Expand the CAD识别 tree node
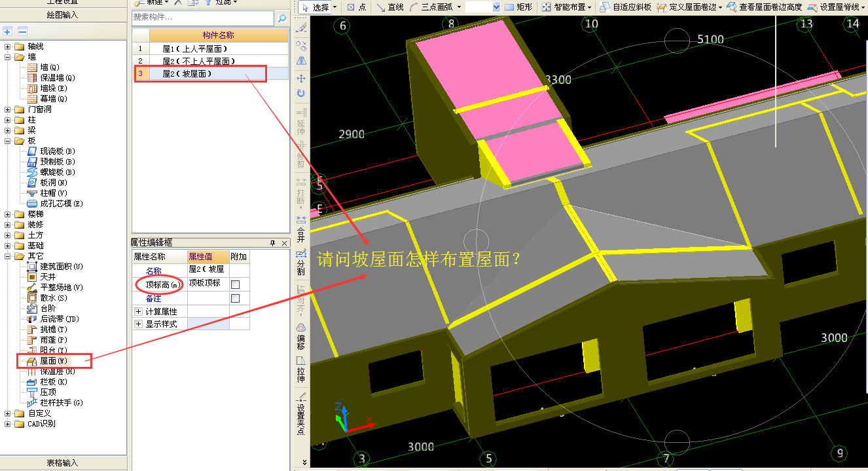 tap(7, 424)
